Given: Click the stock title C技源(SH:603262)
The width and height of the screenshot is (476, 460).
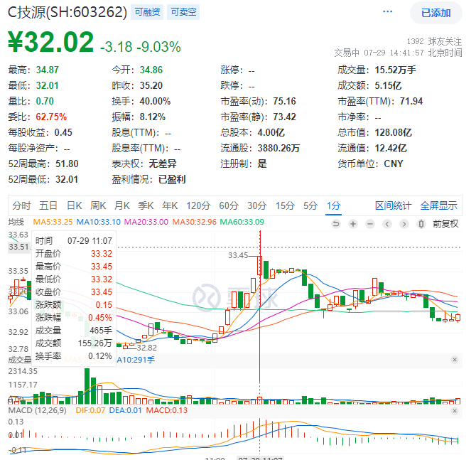Looking at the screenshot, I should point(67,12).
